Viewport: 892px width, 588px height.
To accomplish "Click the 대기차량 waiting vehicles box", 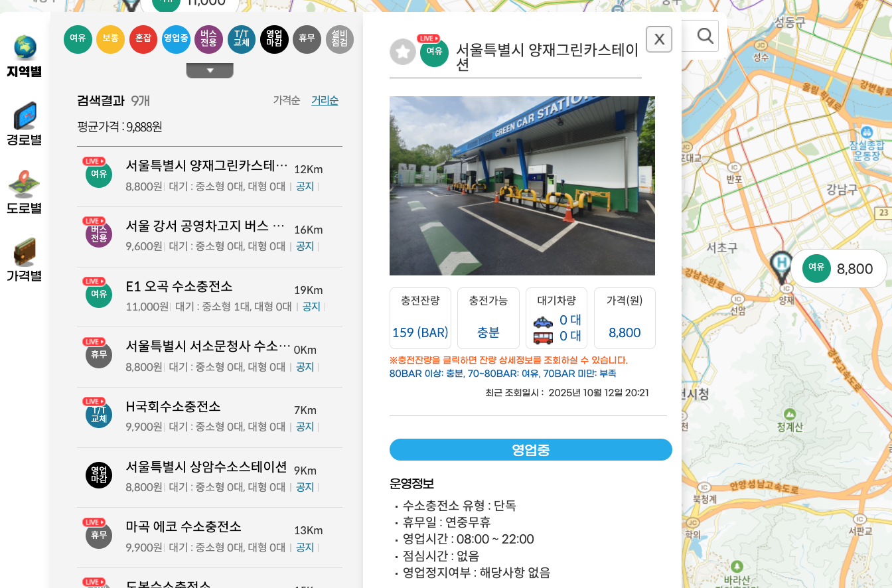I will 556,318.
